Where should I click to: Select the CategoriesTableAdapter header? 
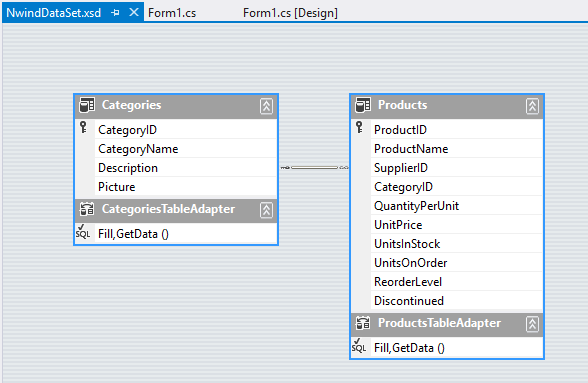[176, 210]
